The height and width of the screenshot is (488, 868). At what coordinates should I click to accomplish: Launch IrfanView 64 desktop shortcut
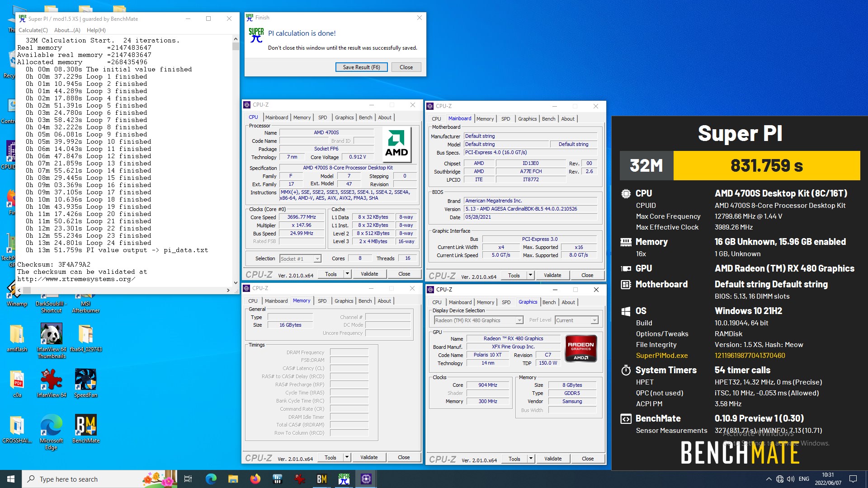(x=51, y=383)
